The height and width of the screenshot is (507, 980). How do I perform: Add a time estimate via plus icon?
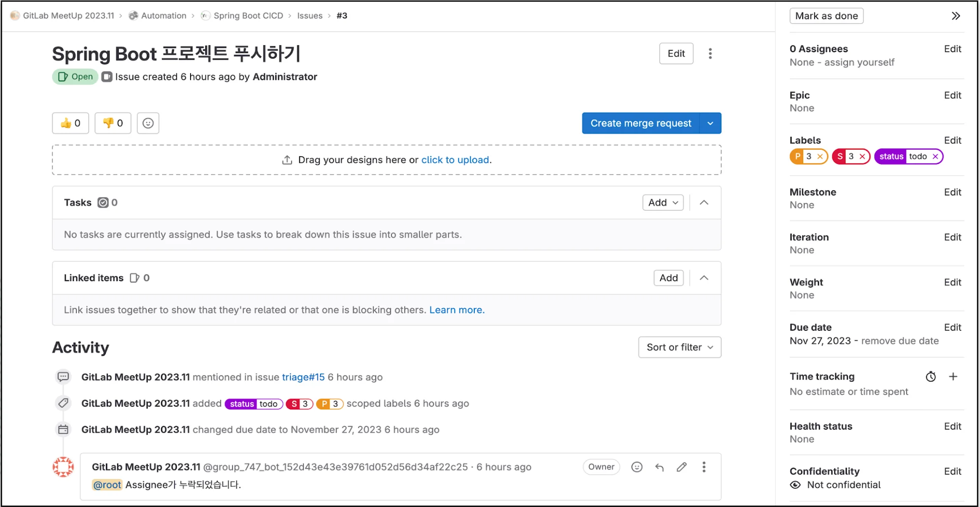pos(953,377)
